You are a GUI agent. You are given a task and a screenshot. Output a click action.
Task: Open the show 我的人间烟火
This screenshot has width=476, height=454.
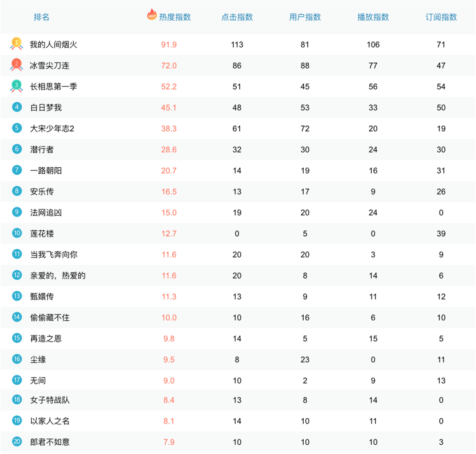[x=53, y=45]
